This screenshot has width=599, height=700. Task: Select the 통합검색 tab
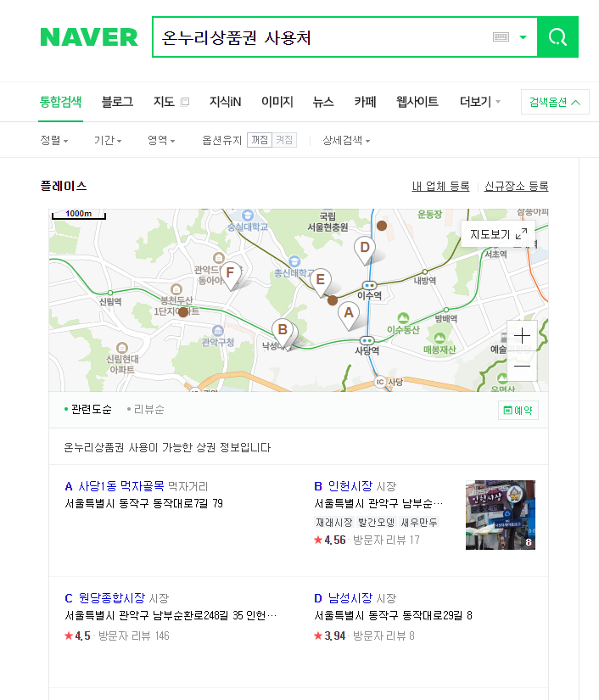point(61,102)
